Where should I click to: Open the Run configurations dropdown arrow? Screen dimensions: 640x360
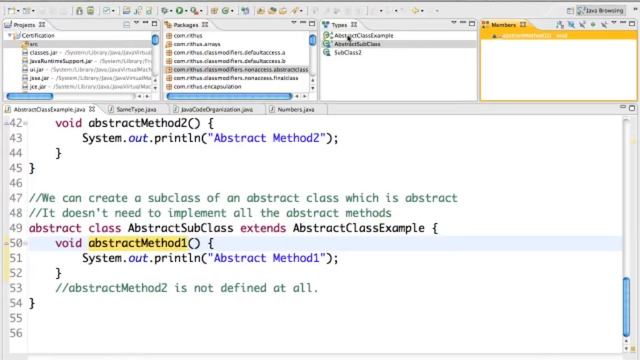click(186, 11)
